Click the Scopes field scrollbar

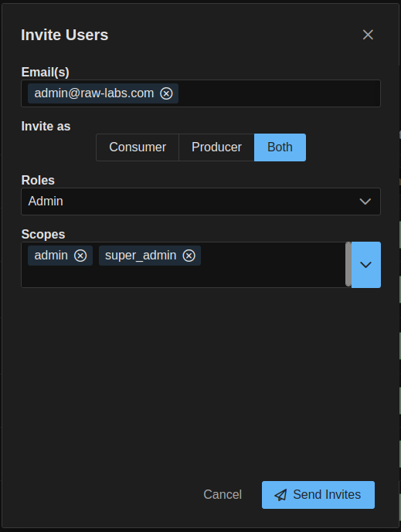[348, 264]
